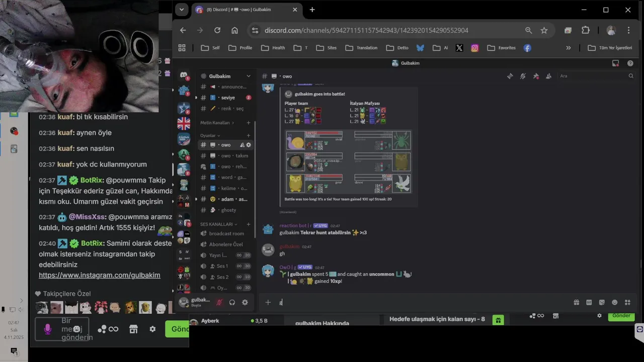Collapse the Metin Kanalları category

[x=217, y=123]
